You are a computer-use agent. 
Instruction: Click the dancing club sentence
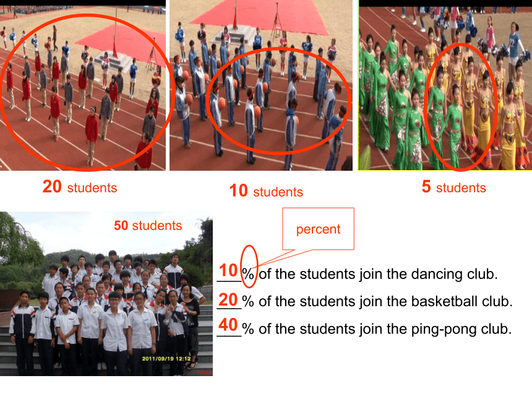click(x=369, y=274)
